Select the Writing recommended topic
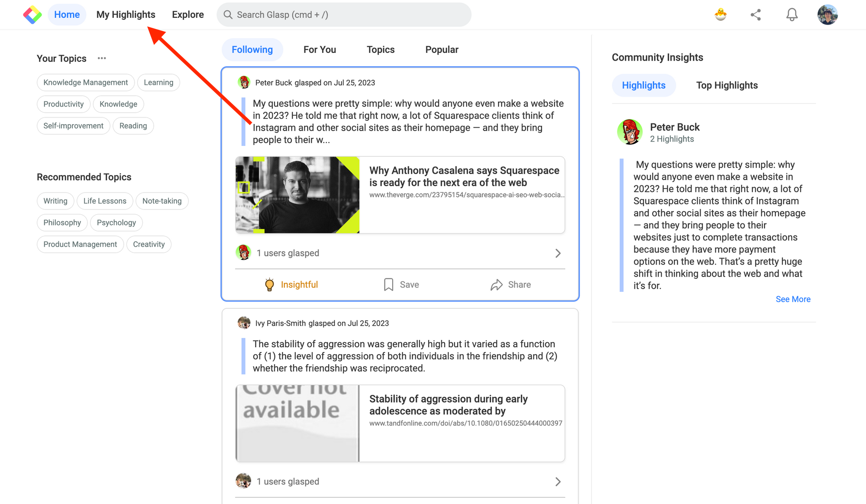 (x=55, y=201)
